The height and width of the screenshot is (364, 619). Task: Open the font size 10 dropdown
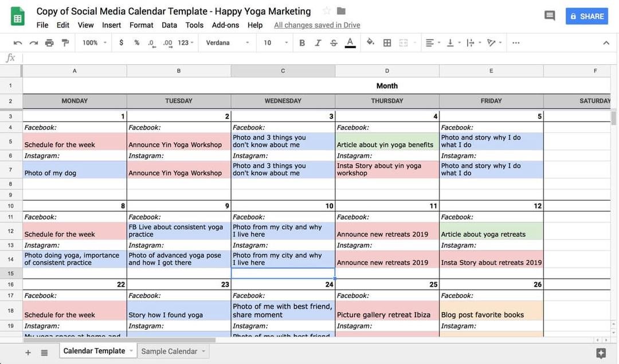[x=276, y=43]
